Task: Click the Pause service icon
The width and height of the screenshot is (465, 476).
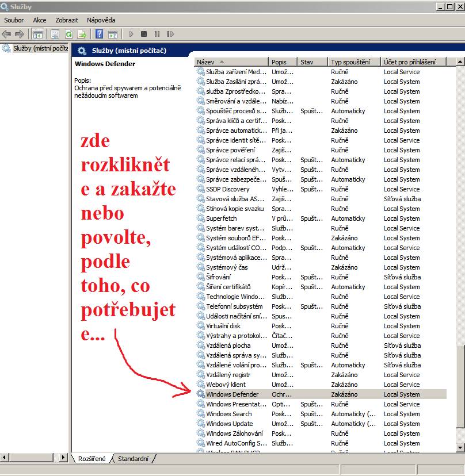Action: click(x=157, y=34)
